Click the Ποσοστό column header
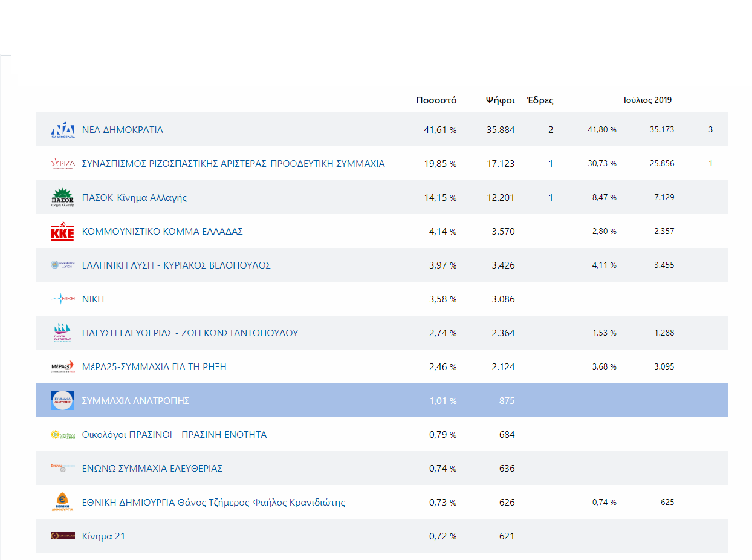 436,100
